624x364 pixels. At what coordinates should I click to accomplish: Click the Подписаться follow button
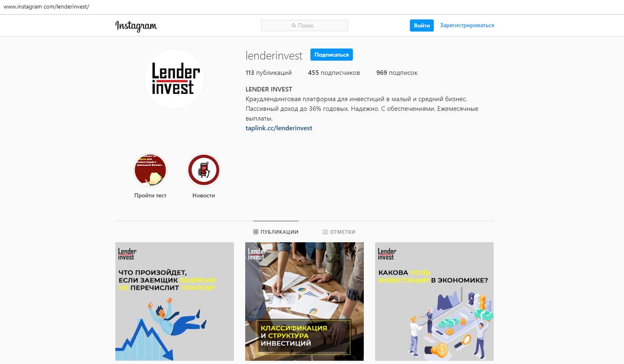(x=331, y=55)
